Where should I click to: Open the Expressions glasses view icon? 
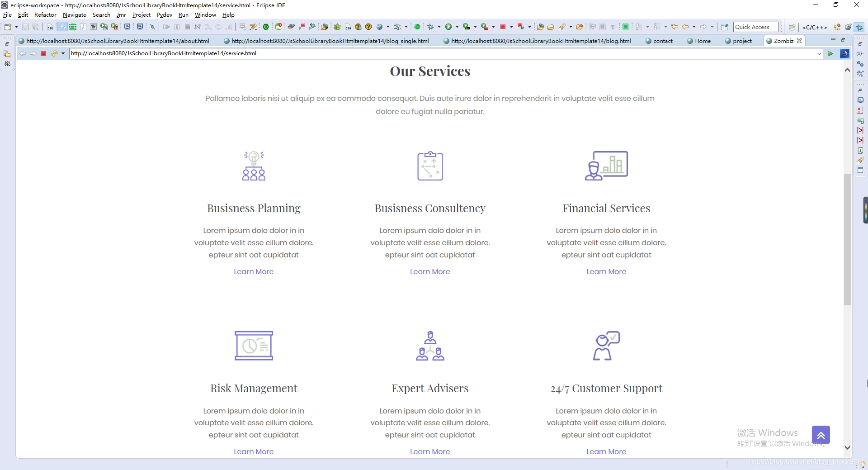(860, 73)
